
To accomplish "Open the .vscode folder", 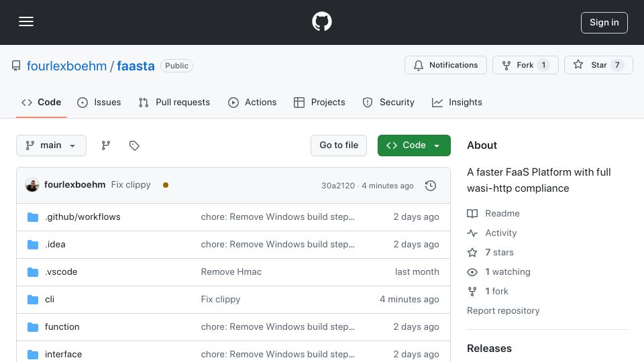I will coord(61,271).
